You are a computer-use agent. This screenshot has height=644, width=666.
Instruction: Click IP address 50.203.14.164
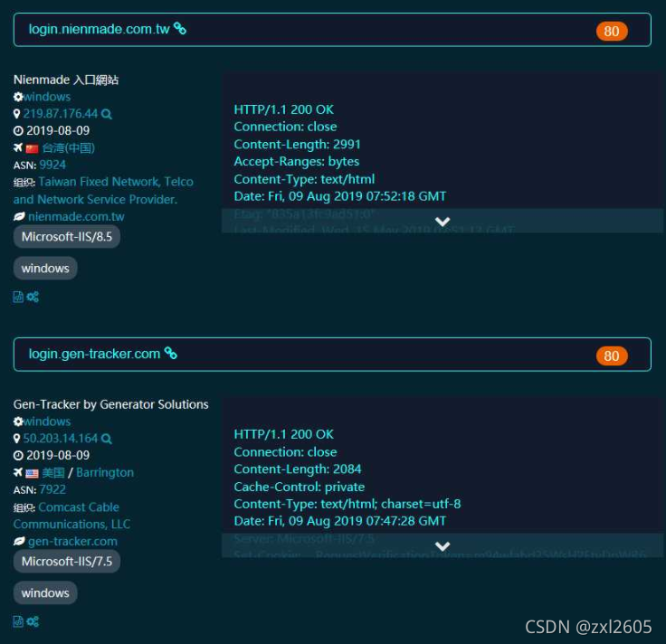[61, 439]
